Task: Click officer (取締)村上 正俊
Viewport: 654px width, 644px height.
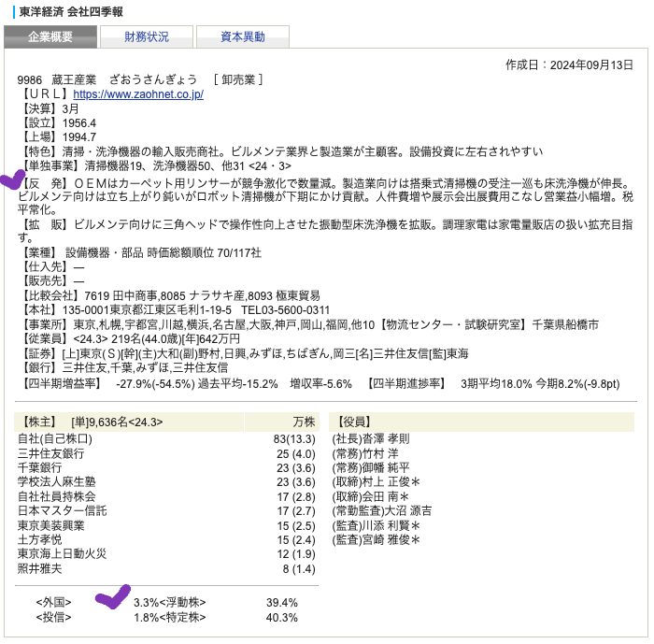Action: click(x=376, y=482)
